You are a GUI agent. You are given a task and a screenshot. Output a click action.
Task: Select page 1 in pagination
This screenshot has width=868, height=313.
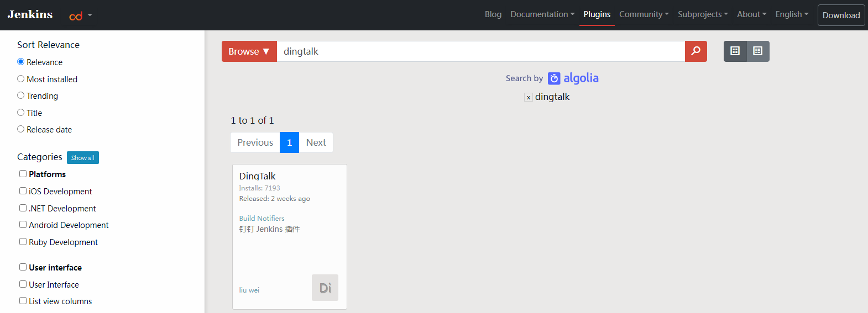(x=289, y=142)
